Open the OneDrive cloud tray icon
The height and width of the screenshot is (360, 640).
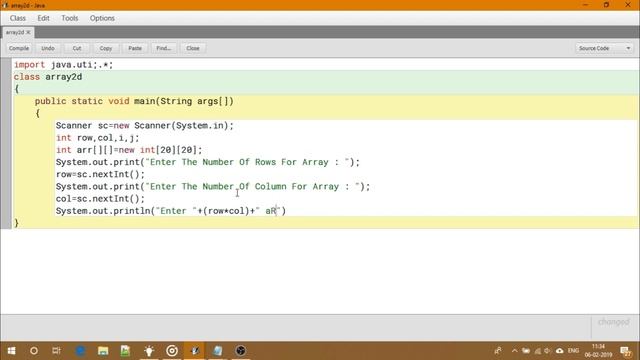pos(560,351)
